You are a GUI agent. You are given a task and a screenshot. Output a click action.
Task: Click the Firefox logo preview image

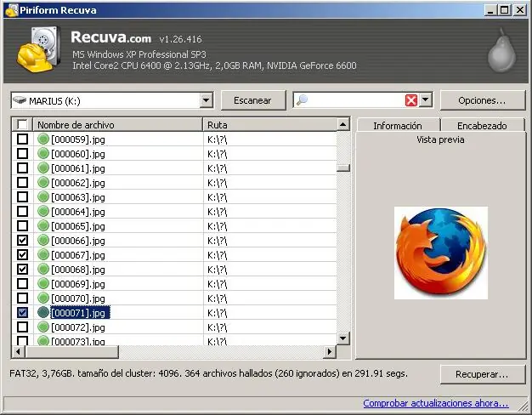[441, 253]
